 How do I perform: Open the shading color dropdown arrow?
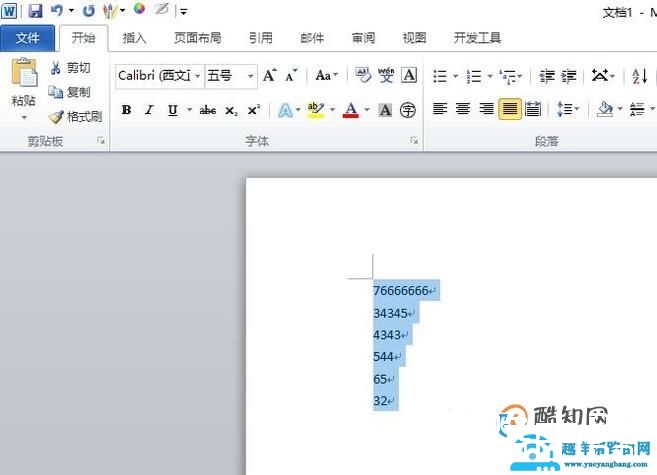pyautogui.click(x=620, y=109)
